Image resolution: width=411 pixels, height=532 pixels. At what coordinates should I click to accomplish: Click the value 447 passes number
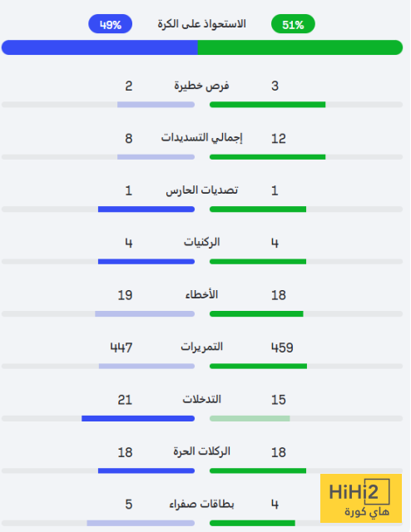121,347
